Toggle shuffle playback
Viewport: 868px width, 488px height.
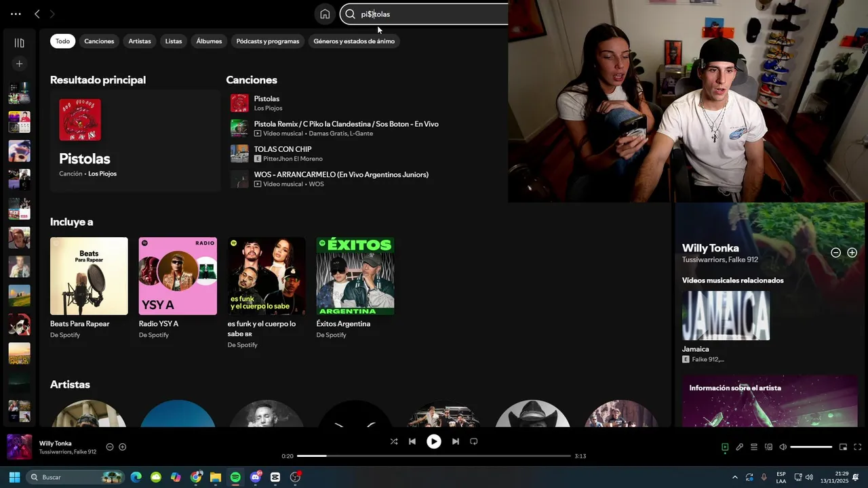[x=394, y=441]
